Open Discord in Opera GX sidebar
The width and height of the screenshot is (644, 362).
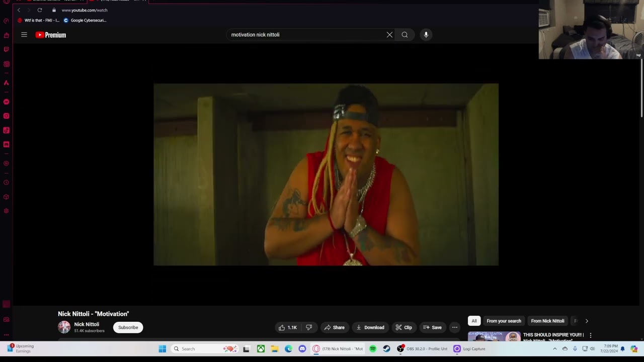(x=6, y=144)
